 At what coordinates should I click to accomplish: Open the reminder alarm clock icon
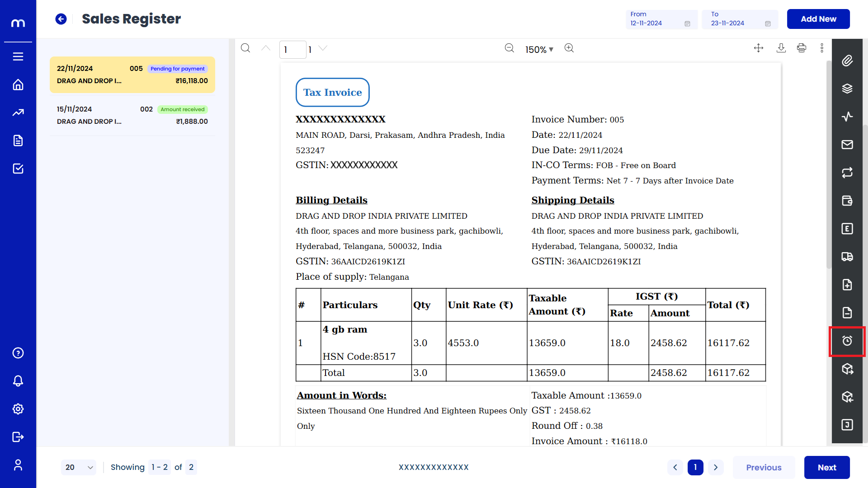click(847, 341)
